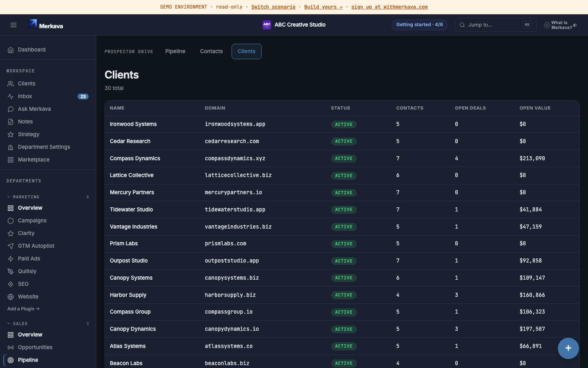
Task: Click the Quillsly pen icon
Action: coord(11,272)
